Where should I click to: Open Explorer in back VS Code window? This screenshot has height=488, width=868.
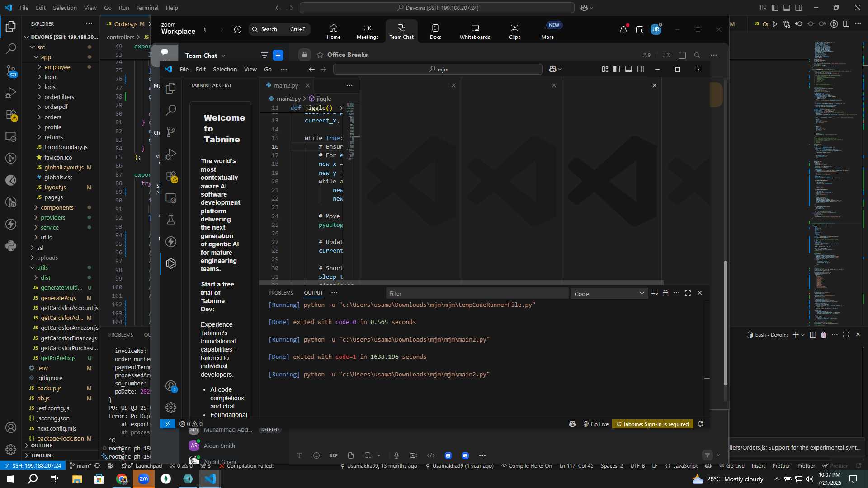[x=11, y=27]
